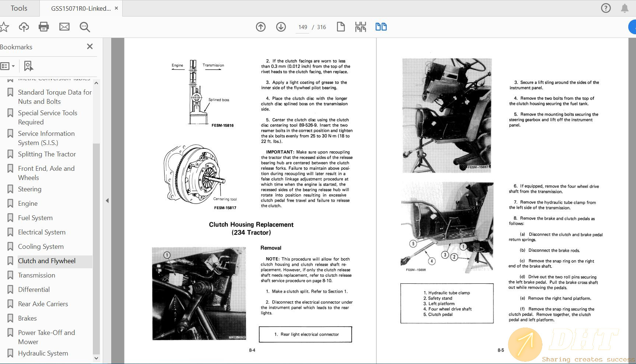Image resolution: width=636 pixels, height=364 pixels.
Task: Go to next page with down arrow
Action: point(281,27)
